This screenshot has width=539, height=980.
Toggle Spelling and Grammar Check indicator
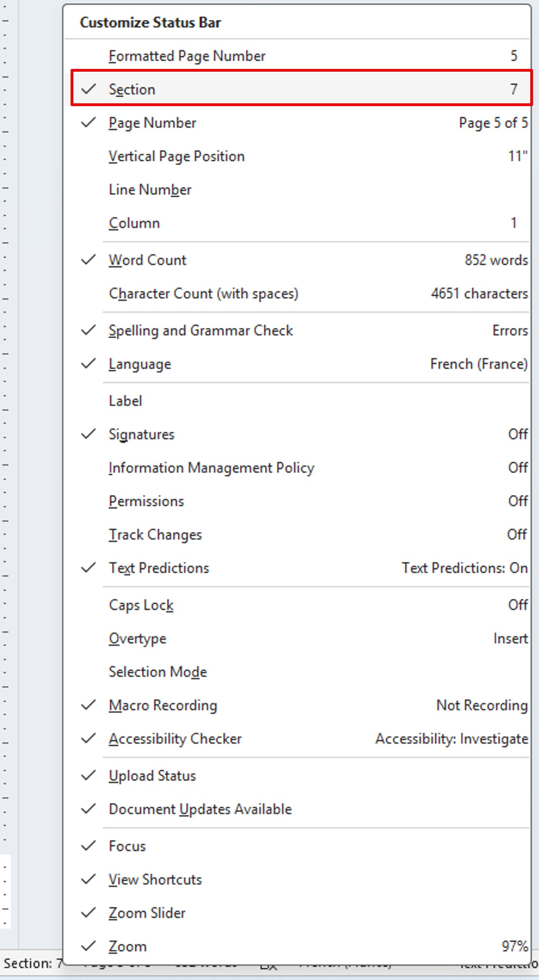click(201, 331)
